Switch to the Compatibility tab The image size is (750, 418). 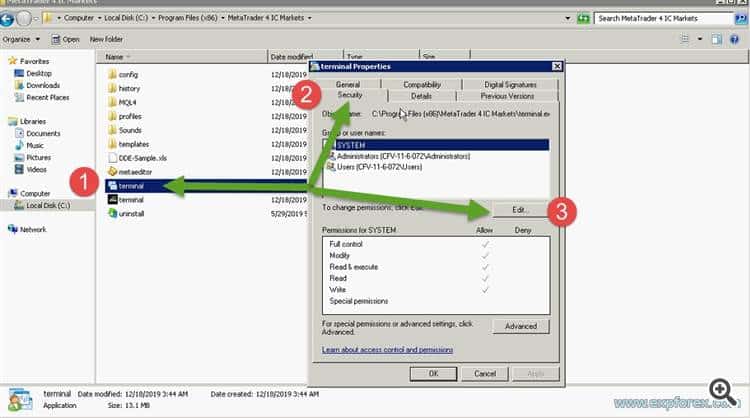422,84
